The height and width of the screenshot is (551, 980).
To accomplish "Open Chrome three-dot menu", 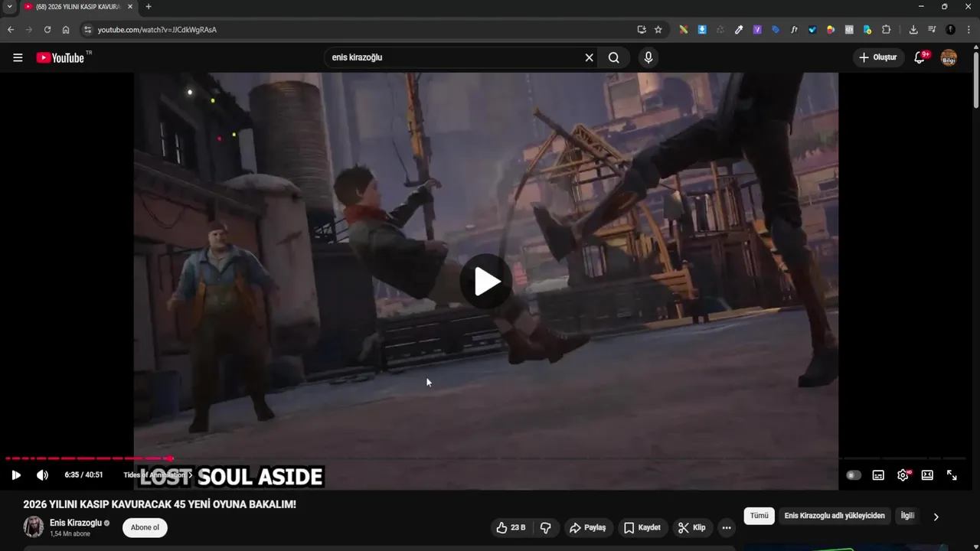I will click(x=969, y=30).
